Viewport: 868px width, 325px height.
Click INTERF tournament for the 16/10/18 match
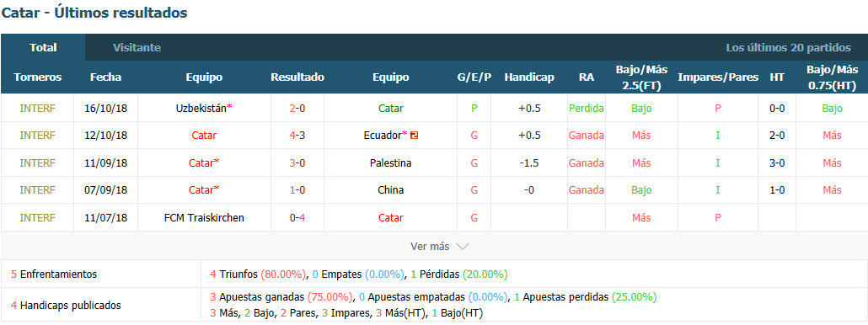tap(38, 109)
